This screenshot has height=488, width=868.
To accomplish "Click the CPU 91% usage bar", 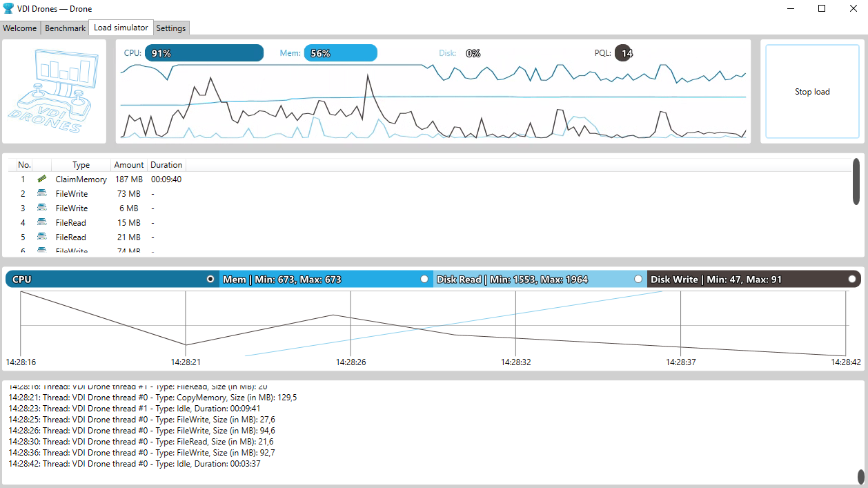I will (204, 53).
